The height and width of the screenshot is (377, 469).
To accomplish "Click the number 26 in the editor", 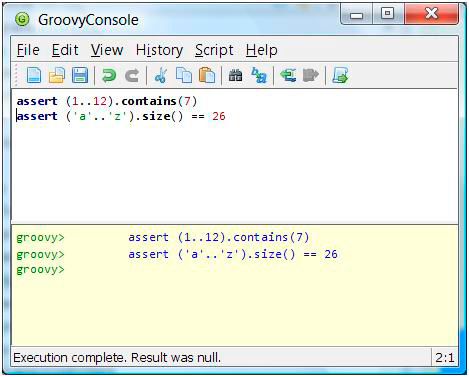I will 219,116.
